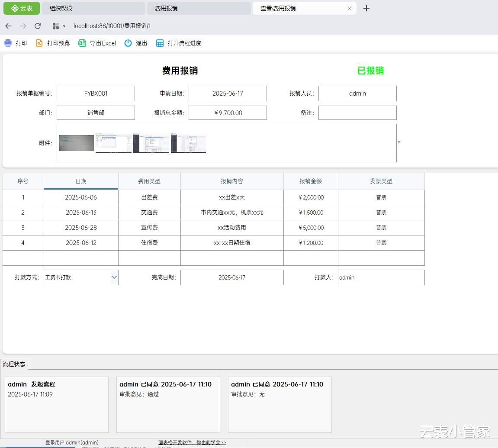
Task: Close the 查看:费用报销 tab
Action: coord(349,8)
